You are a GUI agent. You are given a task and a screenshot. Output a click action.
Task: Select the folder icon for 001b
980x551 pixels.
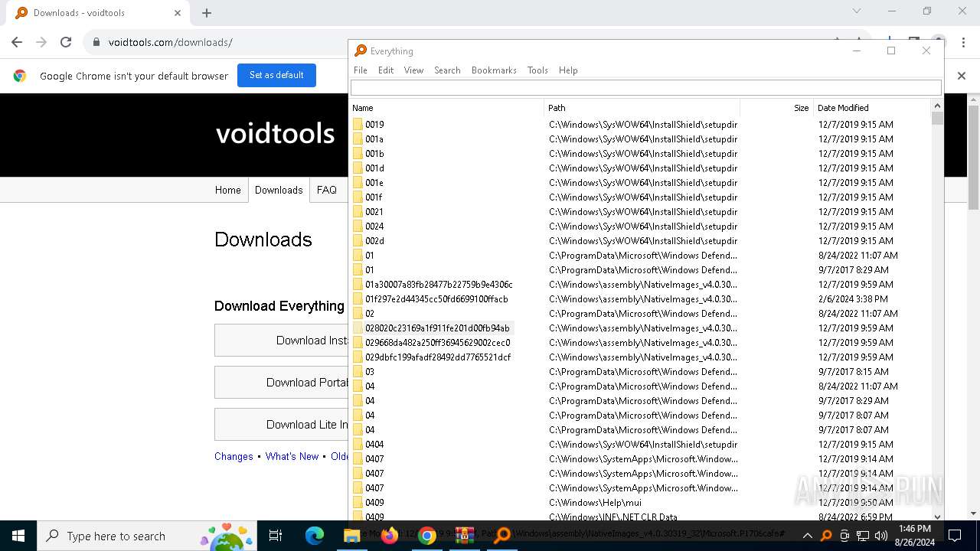point(358,153)
